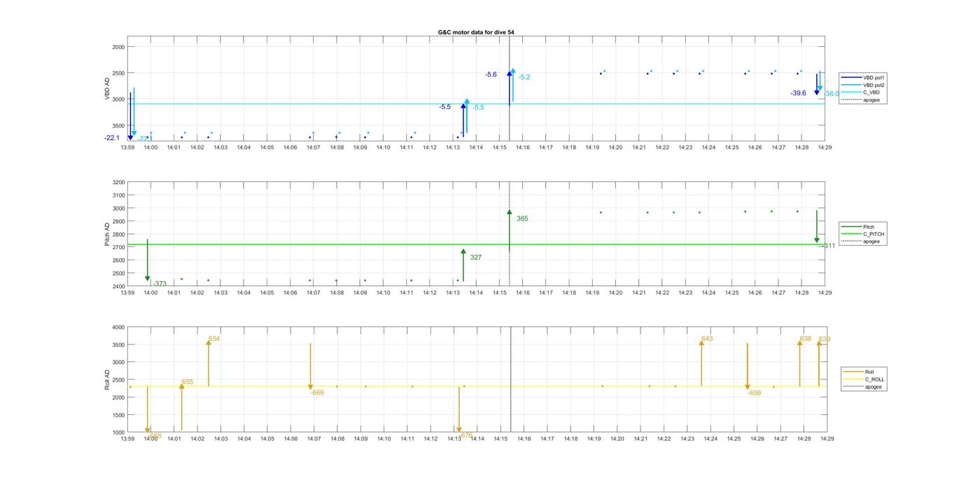Click the "-22.1" VBD annotation

(x=112, y=138)
